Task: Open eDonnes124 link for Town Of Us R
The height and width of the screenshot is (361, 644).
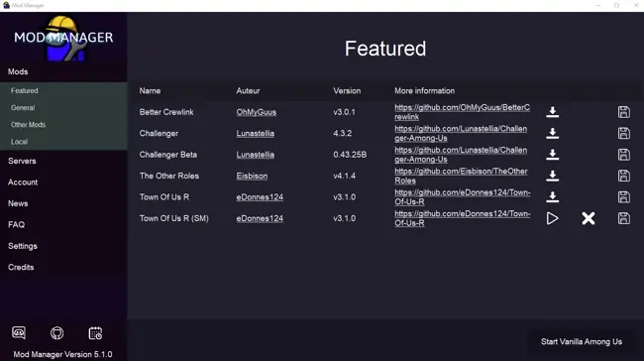Action: pyautogui.click(x=260, y=197)
